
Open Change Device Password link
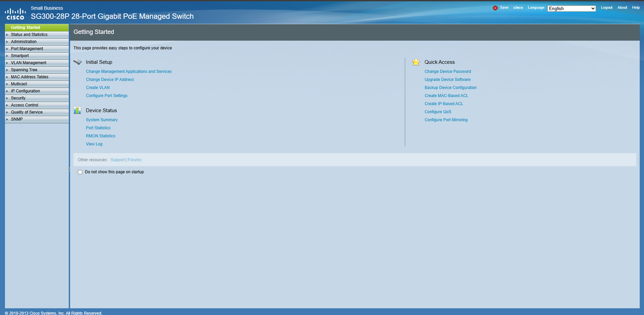point(448,72)
